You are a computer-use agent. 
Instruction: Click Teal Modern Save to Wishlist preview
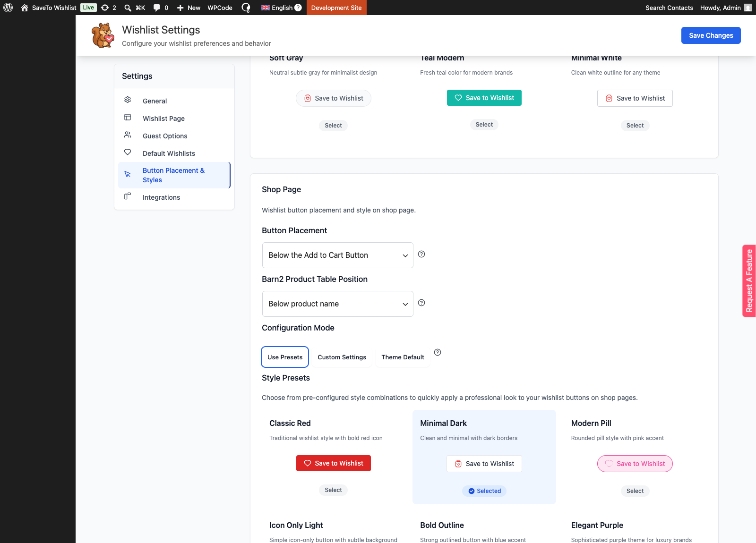(484, 98)
